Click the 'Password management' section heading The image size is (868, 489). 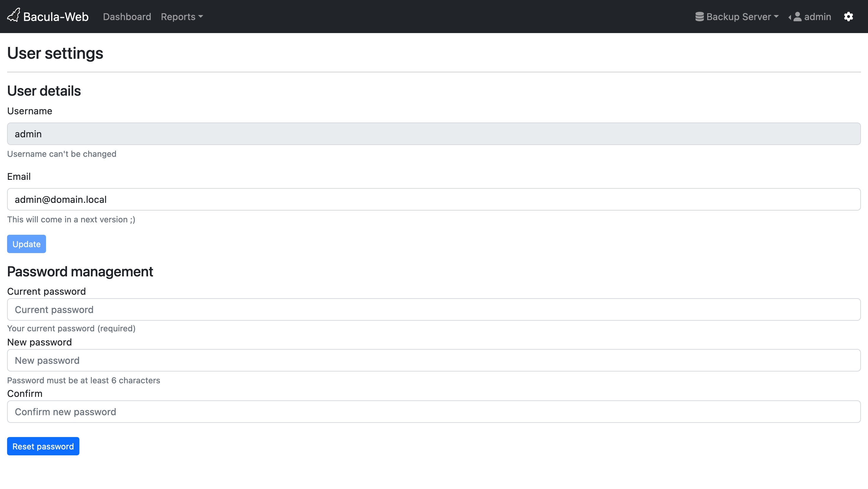coord(80,271)
